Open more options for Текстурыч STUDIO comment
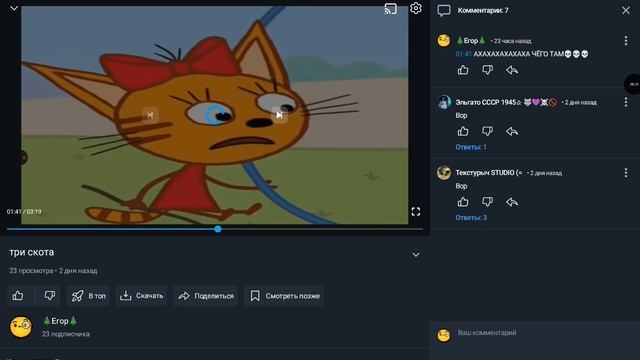Screen dimensions: 640x360 [x=626, y=173]
